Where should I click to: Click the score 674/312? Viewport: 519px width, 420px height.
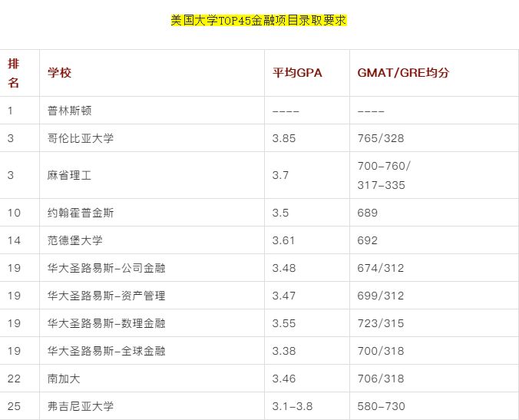[381, 268]
